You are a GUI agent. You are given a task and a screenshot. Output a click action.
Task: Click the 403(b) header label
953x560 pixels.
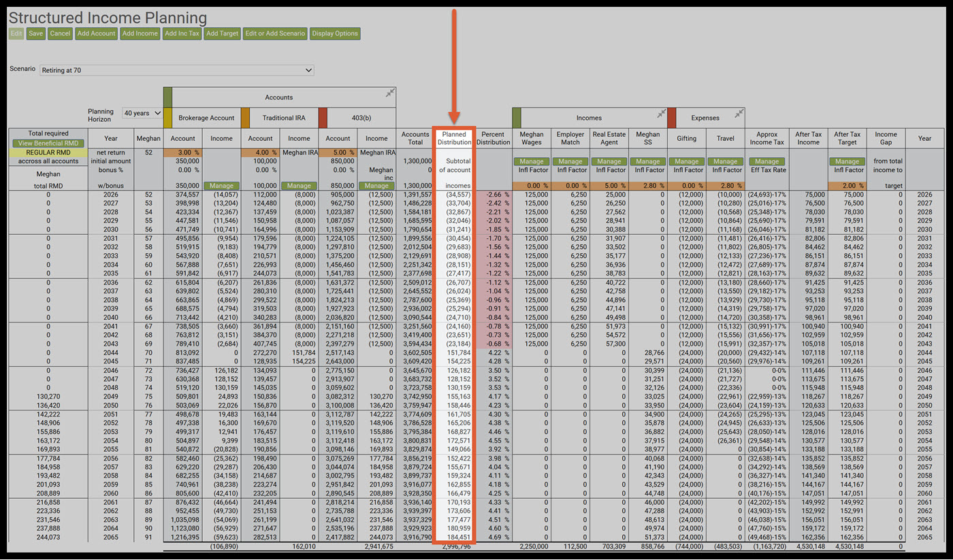[361, 118]
